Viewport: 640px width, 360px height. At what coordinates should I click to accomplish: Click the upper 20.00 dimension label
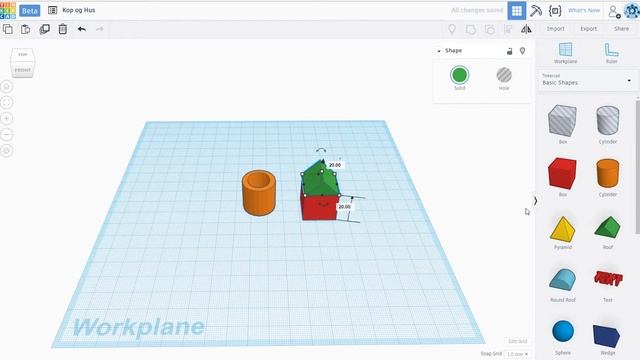pyautogui.click(x=335, y=165)
